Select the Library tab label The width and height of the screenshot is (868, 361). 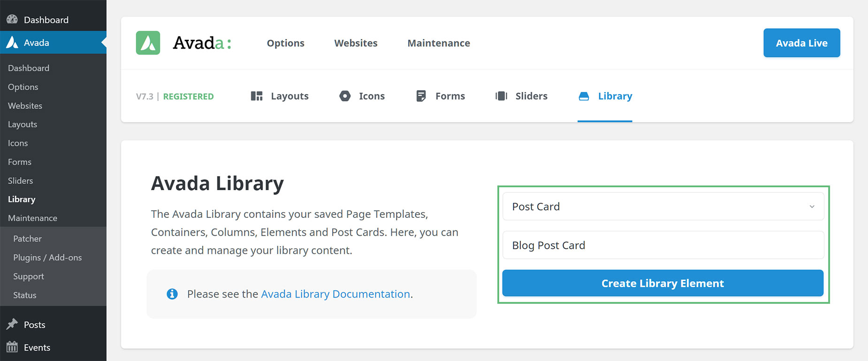click(615, 96)
